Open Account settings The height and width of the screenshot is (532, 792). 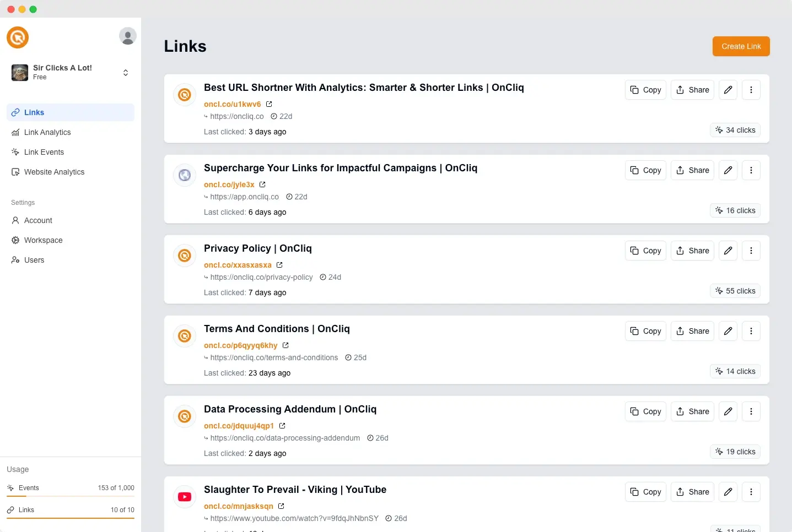tap(71, 220)
